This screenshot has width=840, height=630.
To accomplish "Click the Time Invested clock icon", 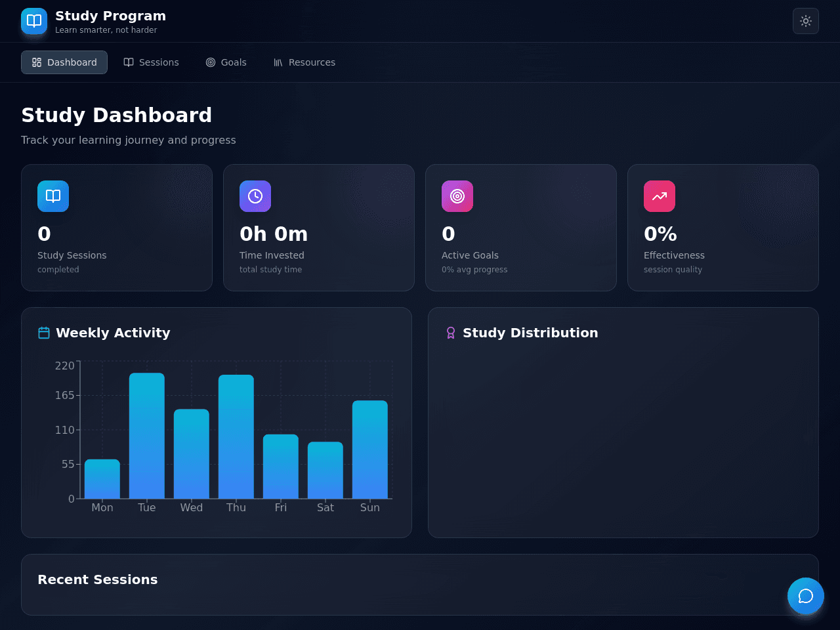I will pos(255,196).
